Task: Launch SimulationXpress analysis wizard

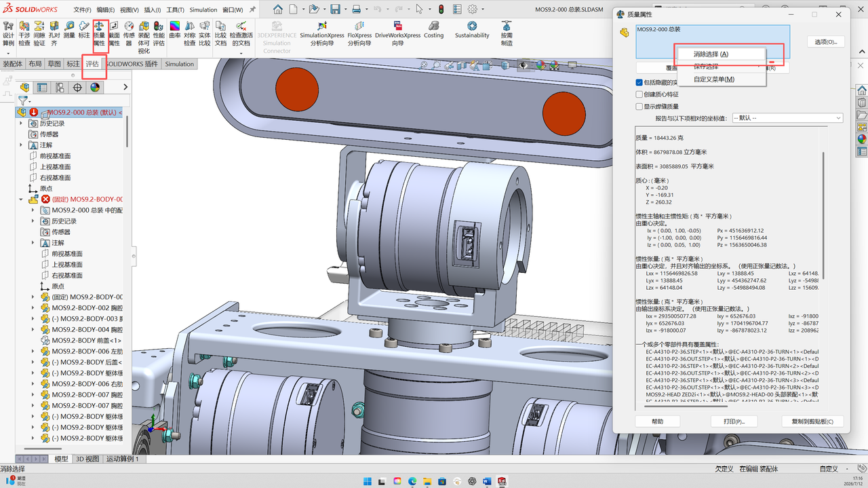Action: [322, 34]
